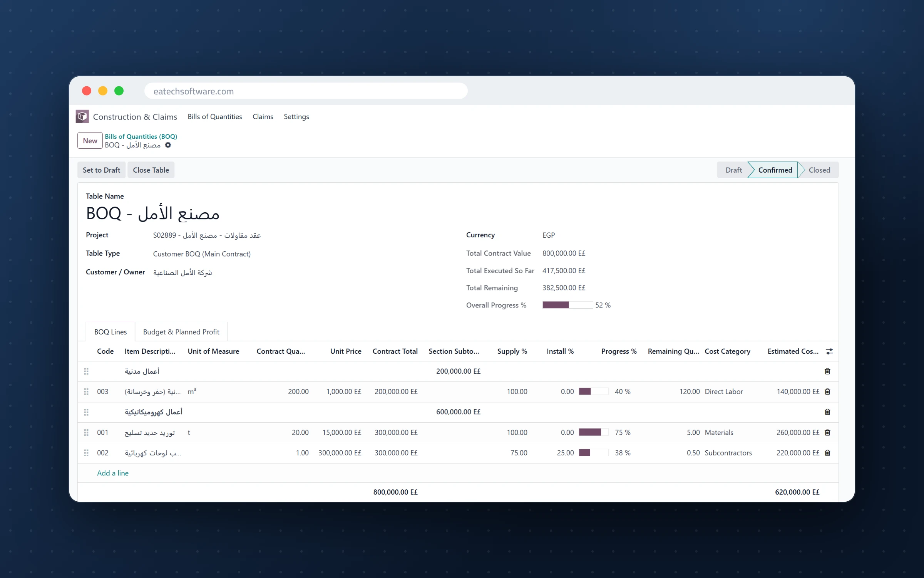Delete the أعمال مدنية section row

[x=827, y=371]
